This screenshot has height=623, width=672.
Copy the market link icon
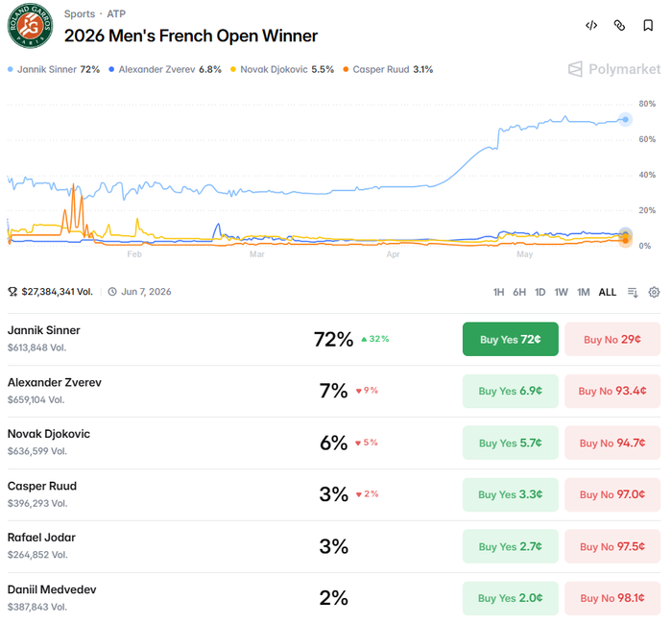coord(619,26)
